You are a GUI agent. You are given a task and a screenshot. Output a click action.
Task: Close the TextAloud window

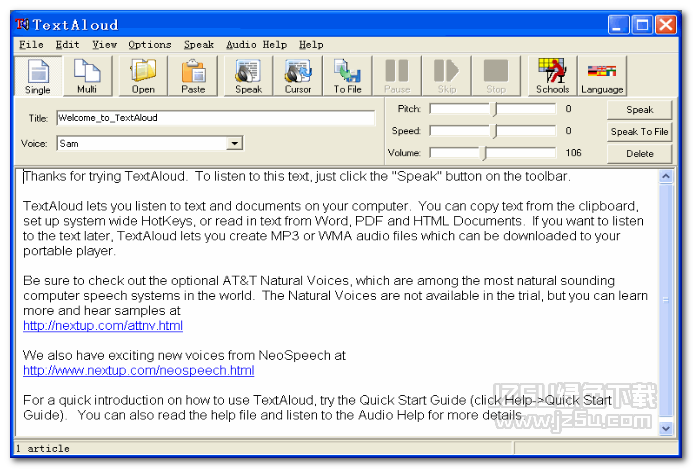(x=666, y=24)
